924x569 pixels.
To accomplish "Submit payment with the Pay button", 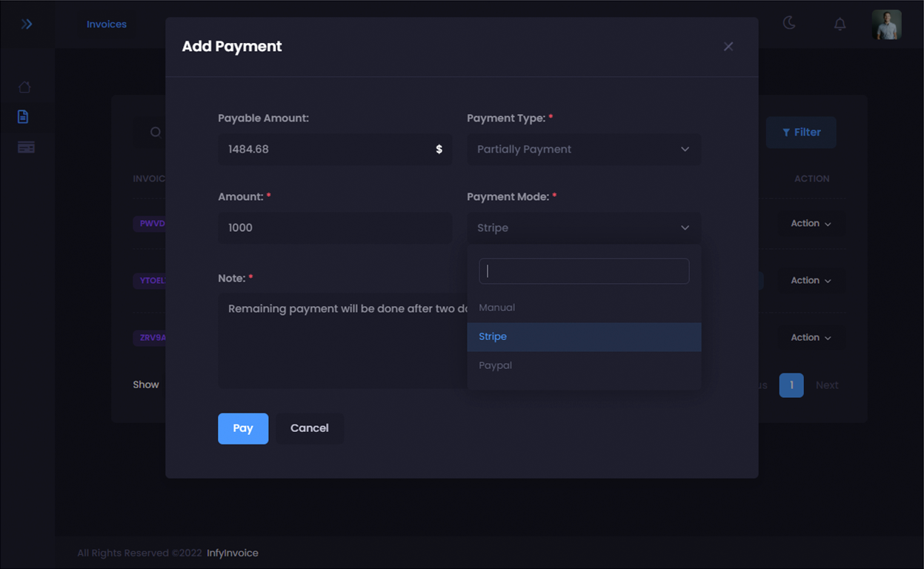I will pos(243,428).
